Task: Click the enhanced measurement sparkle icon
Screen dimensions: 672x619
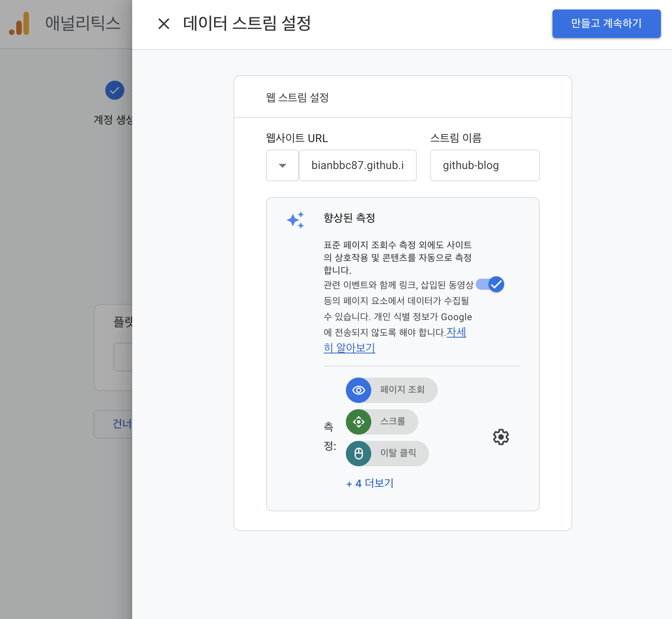Action: (x=296, y=220)
